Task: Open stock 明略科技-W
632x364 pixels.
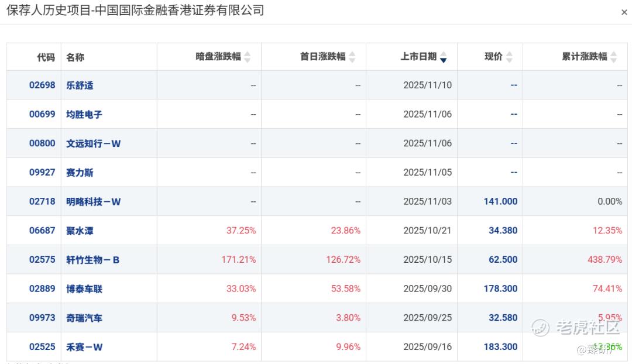Action: click(x=93, y=201)
